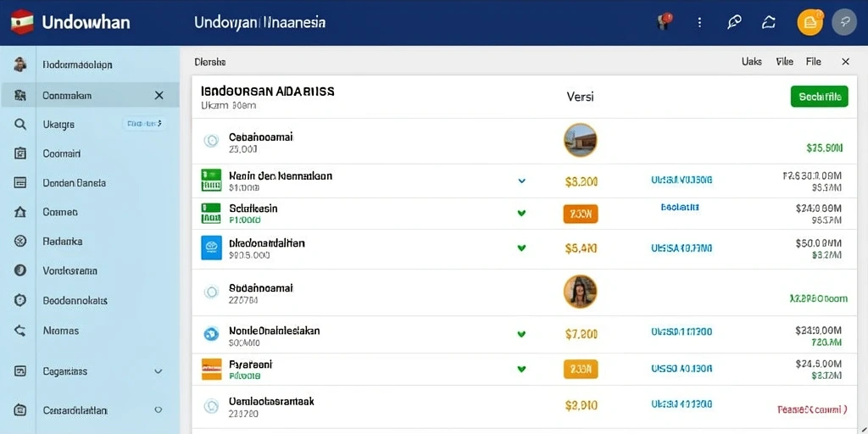Click the red notification icon in header
Viewport: 868px width, 434px height.
coord(664,21)
